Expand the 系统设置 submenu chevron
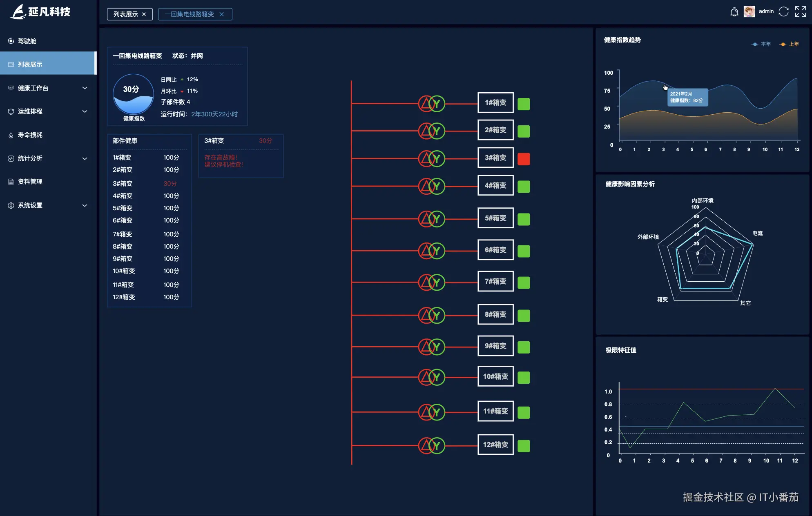The height and width of the screenshot is (516, 812). click(x=85, y=205)
